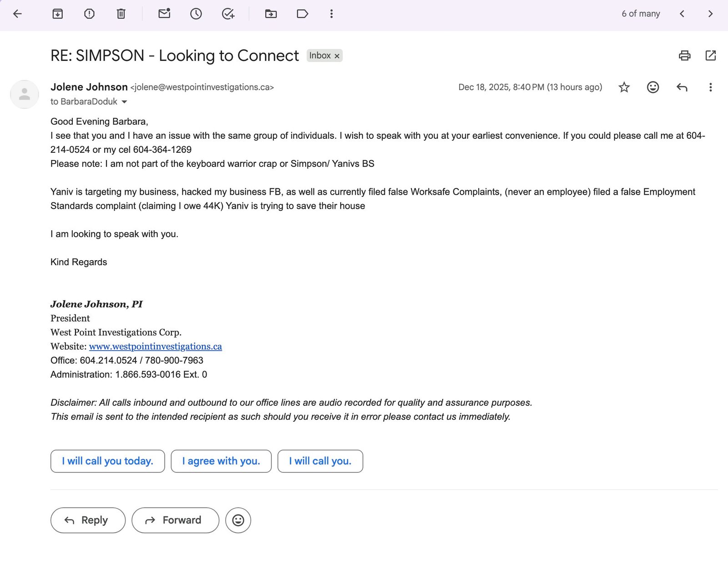Go back to inbox with back arrow
The height and width of the screenshot is (565, 728).
pyautogui.click(x=17, y=14)
